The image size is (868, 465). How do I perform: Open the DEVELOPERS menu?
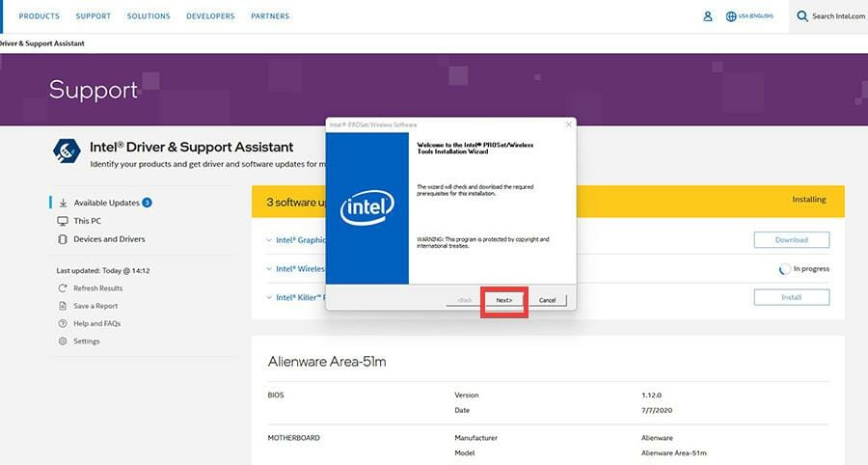210,16
